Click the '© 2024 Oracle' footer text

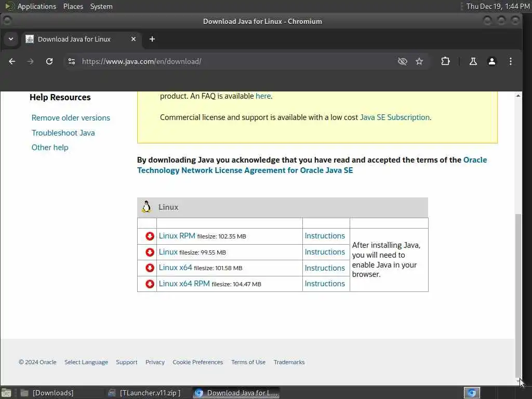[x=37, y=362]
